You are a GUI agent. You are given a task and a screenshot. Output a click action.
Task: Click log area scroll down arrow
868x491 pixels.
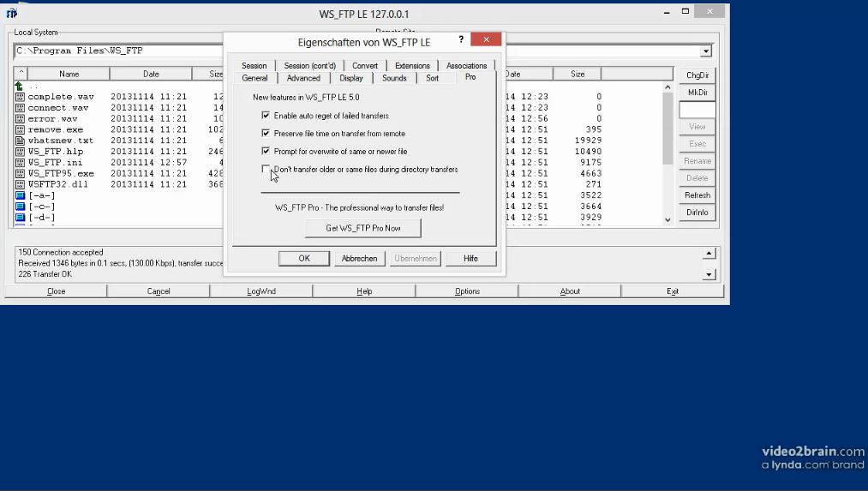tap(709, 274)
